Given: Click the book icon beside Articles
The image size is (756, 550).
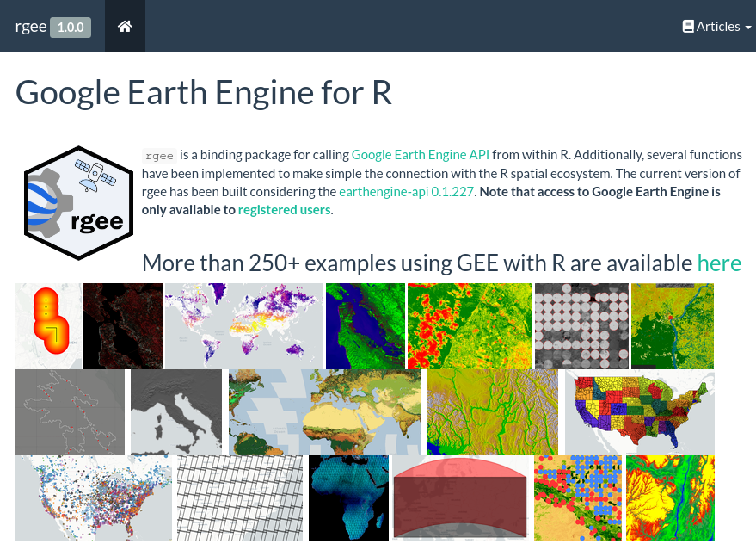Looking at the screenshot, I should 688,26.
